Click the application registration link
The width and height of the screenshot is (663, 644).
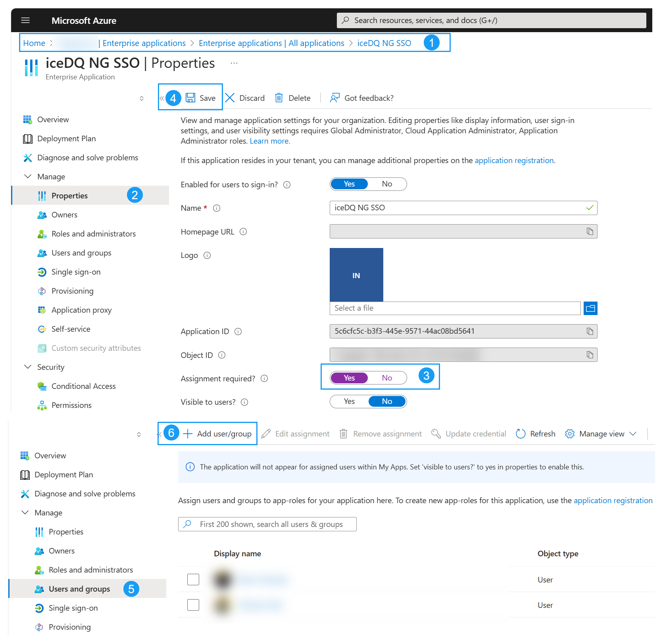[514, 160]
